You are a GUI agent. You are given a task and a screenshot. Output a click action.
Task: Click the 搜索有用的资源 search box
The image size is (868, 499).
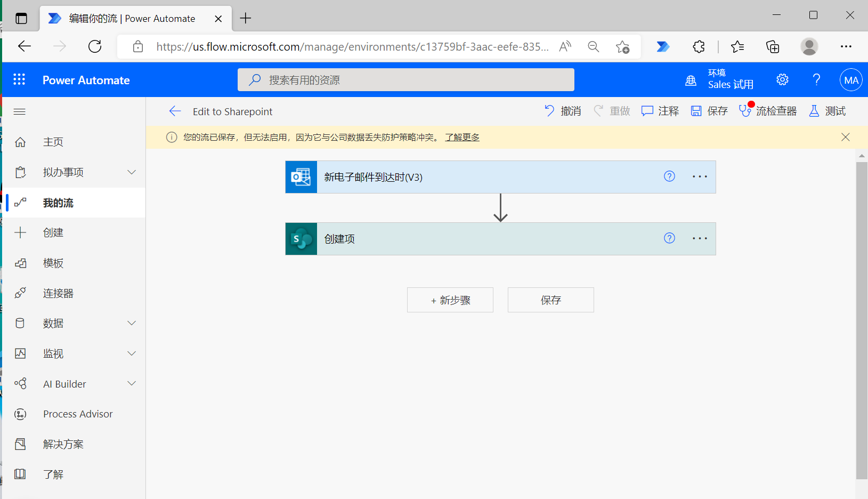tap(406, 80)
